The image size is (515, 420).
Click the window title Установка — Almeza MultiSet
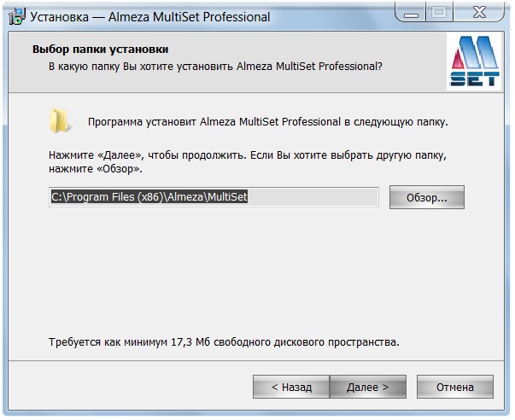(x=150, y=17)
